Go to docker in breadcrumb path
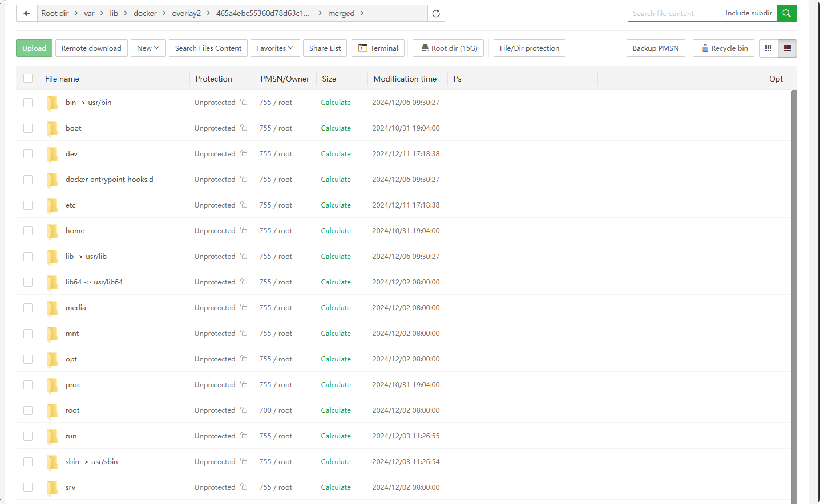820x504 pixels. (145, 13)
